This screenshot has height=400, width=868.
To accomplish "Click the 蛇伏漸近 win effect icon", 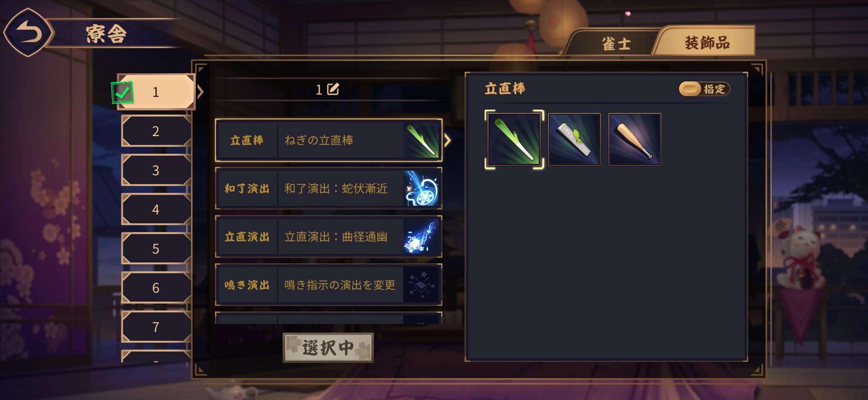I will [x=421, y=188].
